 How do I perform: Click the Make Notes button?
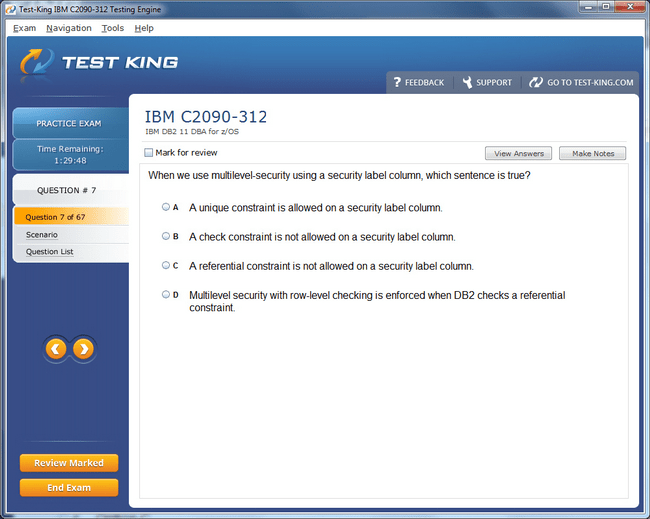pyautogui.click(x=592, y=153)
